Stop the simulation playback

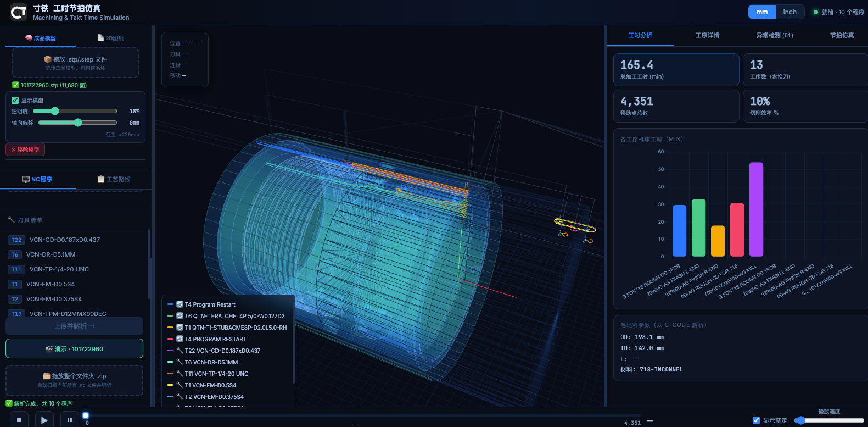click(19, 420)
